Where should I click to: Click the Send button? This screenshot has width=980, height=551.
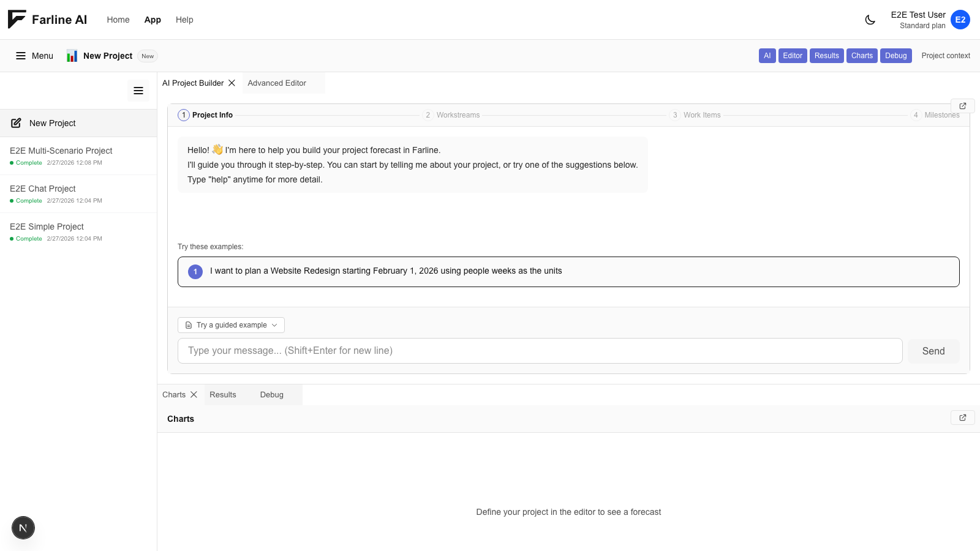pyautogui.click(x=933, y=351)
